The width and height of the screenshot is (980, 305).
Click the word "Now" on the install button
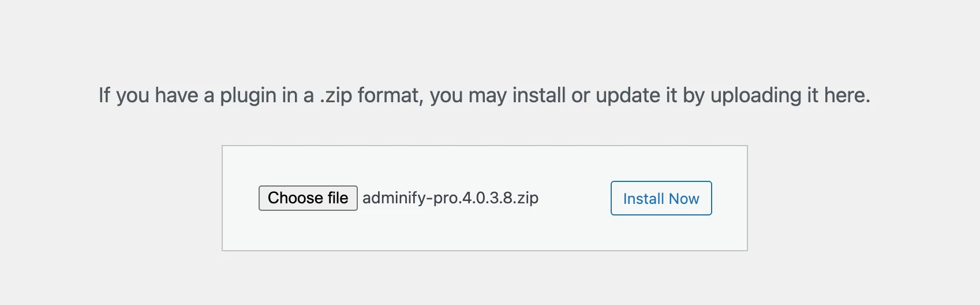pyautogui.click(x=684, y=199)
